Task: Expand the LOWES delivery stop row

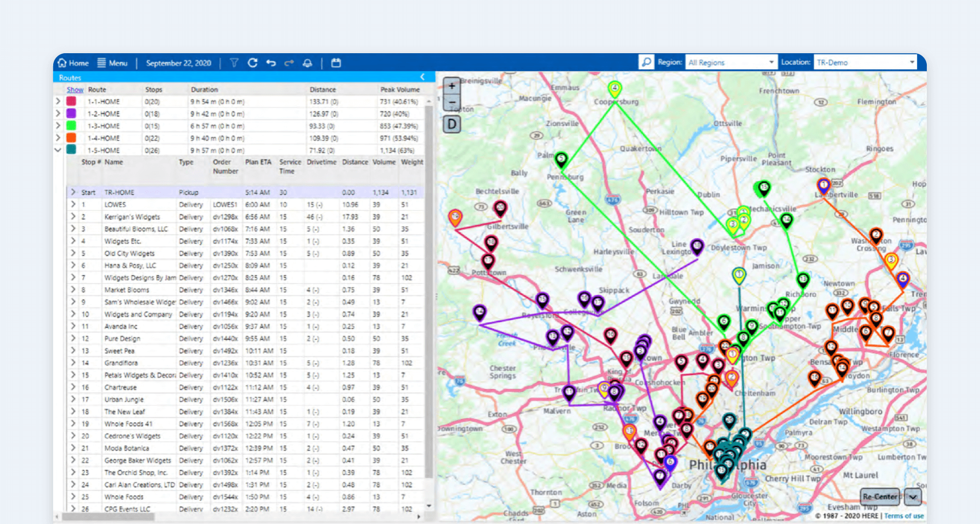Action: coord(73,204)
